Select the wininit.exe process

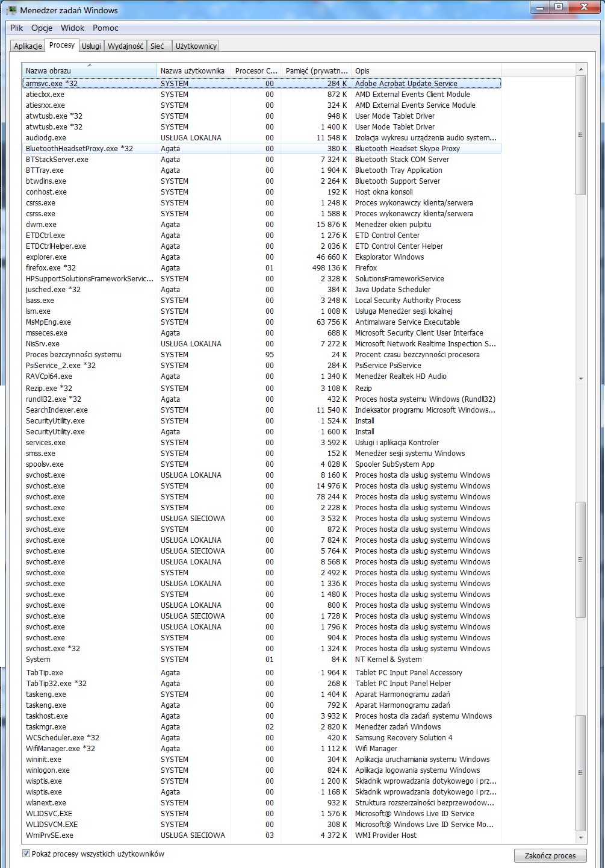[x=261, y=760]
